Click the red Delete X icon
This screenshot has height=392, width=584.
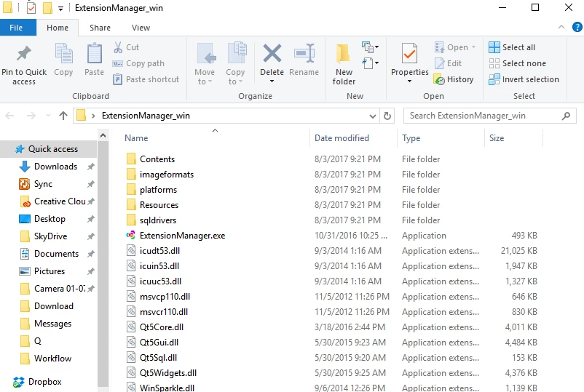tap(272, 53)
